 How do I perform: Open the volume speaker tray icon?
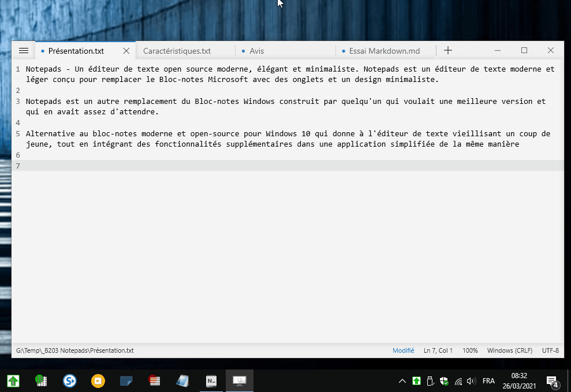click(x=471, y=381)
